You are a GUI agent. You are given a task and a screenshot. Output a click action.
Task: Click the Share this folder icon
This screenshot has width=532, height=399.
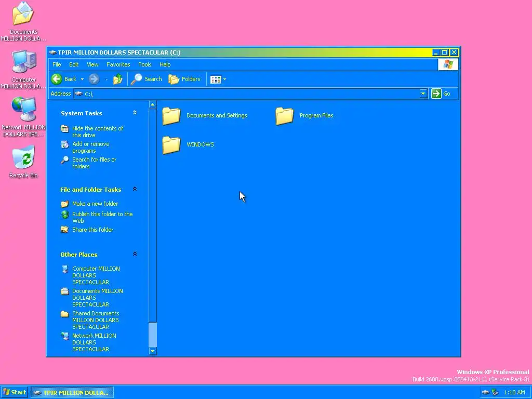(65, 230)
